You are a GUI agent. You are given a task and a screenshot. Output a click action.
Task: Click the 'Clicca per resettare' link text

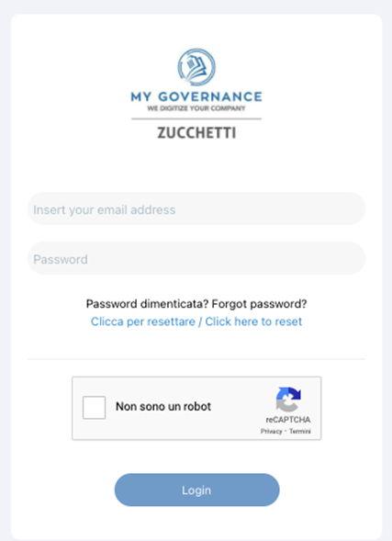(143, 321)
